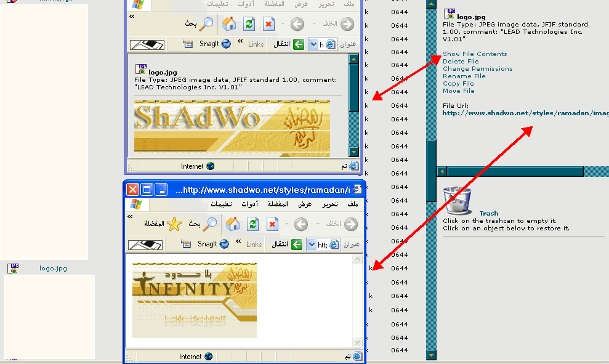Expand the toolbar overflow chevron in the ShAdWo window
The height and width of the screenshot is (364, 609).
[132, 16]
